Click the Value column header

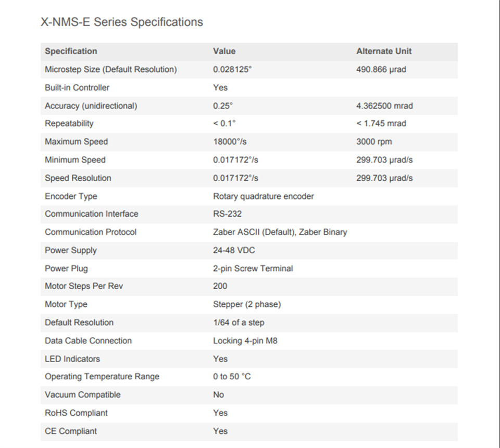pyautogui.click(x=224, y=52)
